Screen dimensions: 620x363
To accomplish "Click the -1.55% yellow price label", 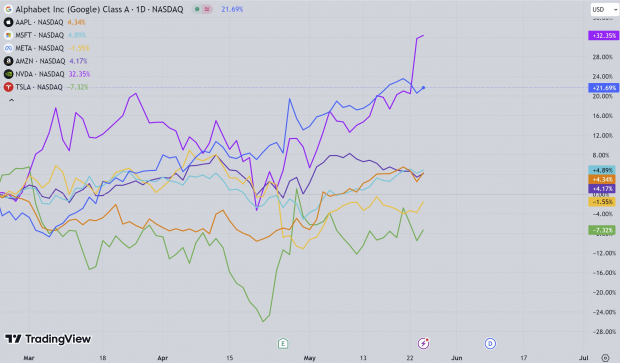I will pyautogui.click(x=602, y=202).
